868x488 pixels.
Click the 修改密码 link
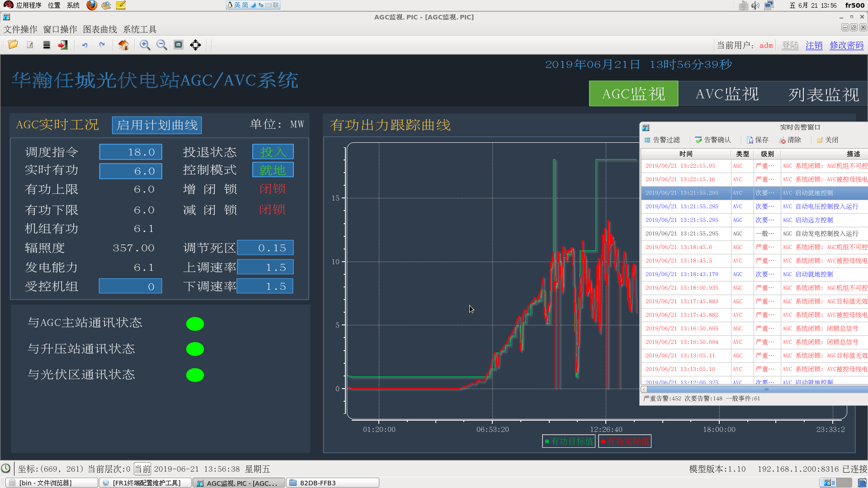846,45
